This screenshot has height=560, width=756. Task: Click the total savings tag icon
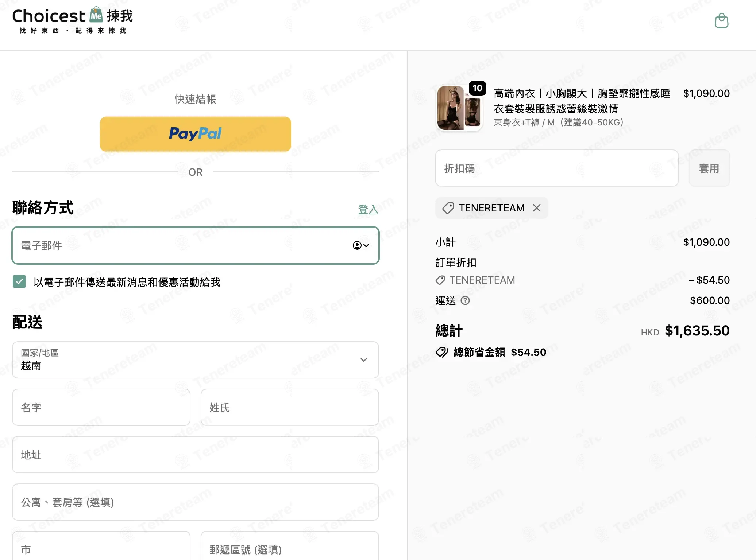[x=441, y=352]
